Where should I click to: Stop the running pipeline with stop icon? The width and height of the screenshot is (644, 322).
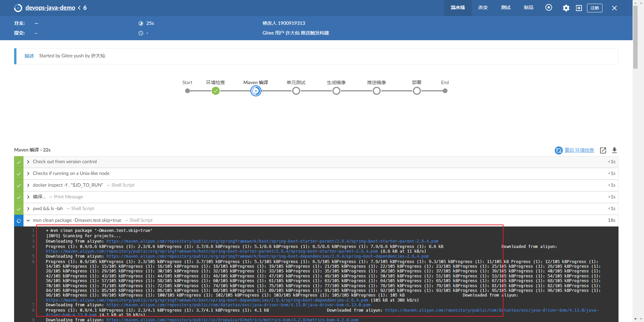pyautogui.click(x=549, y=7)
